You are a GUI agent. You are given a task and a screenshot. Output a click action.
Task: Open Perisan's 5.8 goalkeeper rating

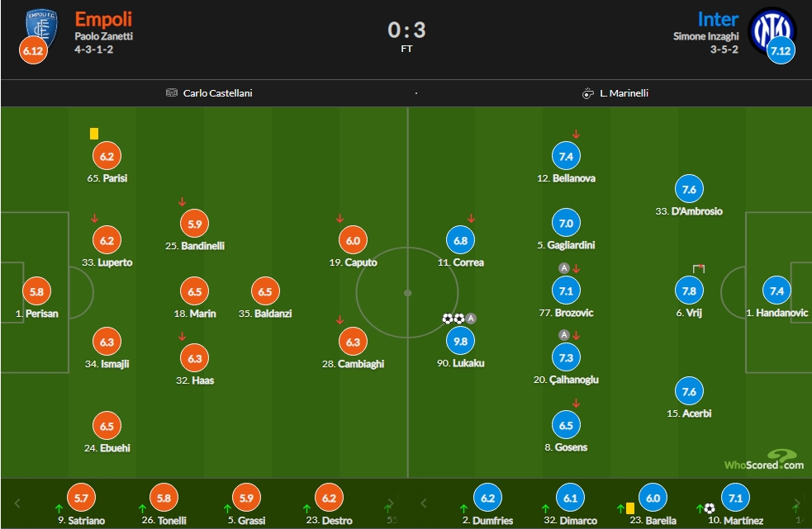pyautogui.click(x=37, y=291)
